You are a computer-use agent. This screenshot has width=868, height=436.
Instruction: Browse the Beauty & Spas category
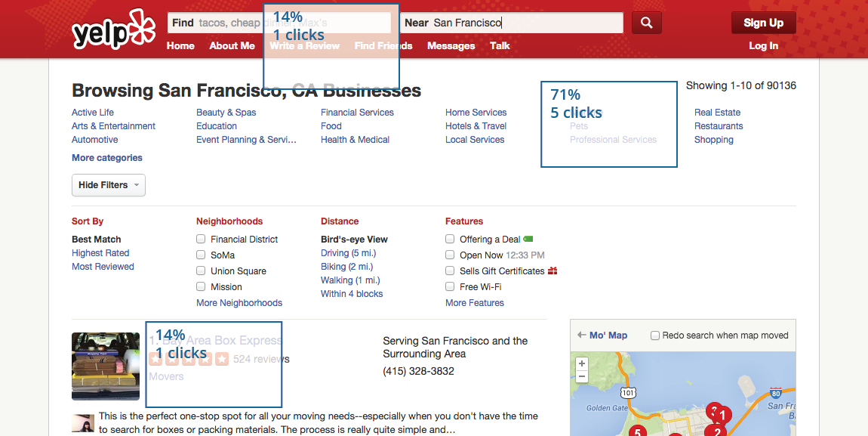(x=226, y=113)
